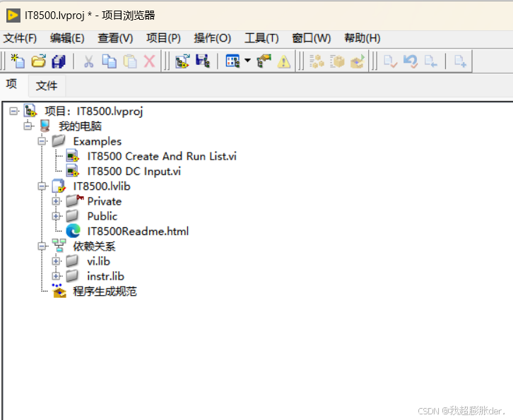Switch to the 文件 tab

point(47,85)
